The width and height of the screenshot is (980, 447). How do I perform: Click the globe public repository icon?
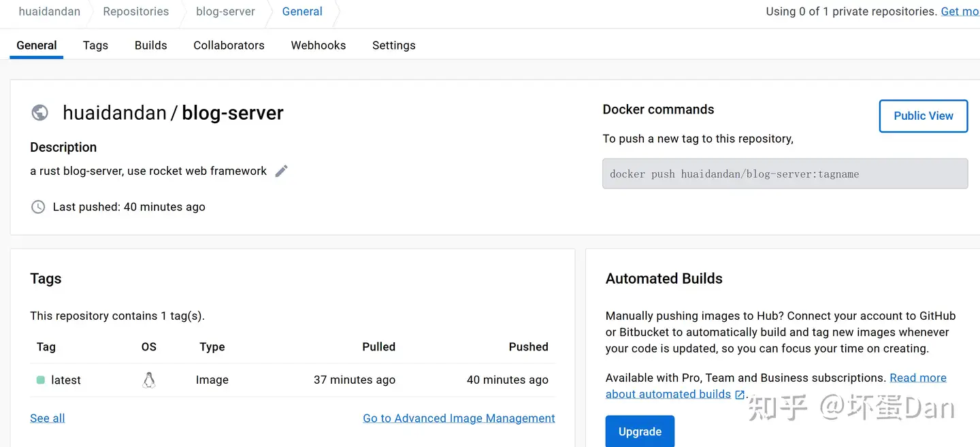coord(40,113)
